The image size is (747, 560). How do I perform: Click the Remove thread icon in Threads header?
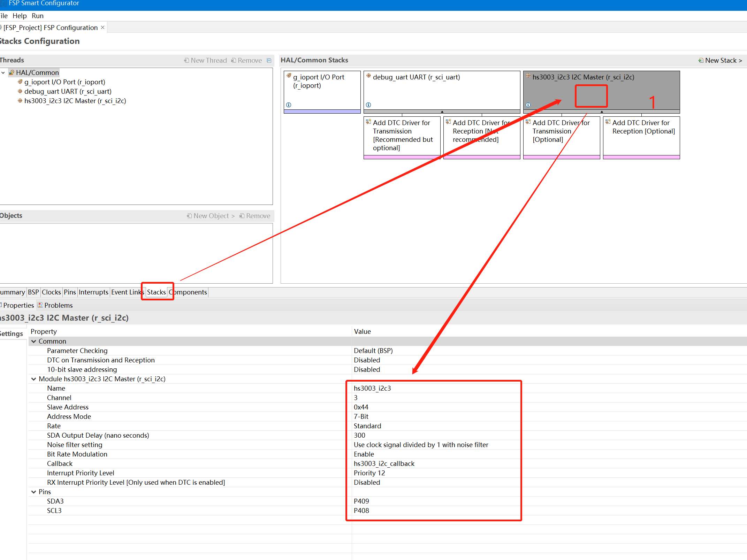click(234, 60)
